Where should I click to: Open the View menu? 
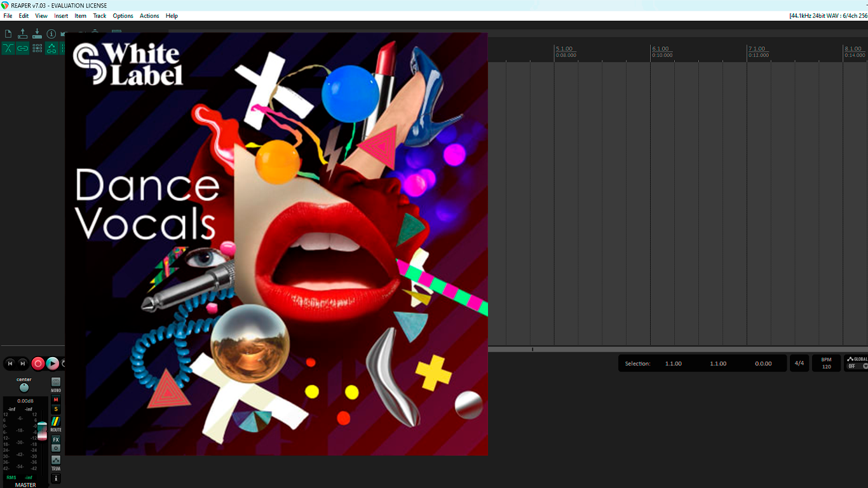tap(41, 16)
